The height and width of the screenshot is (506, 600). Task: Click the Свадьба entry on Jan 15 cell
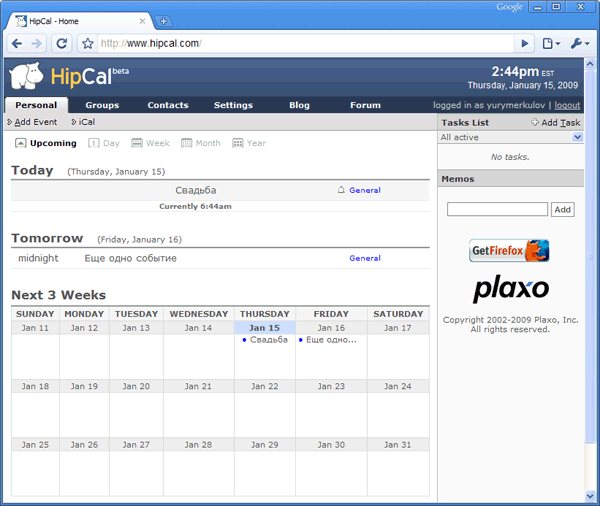(x=268, y=340)
